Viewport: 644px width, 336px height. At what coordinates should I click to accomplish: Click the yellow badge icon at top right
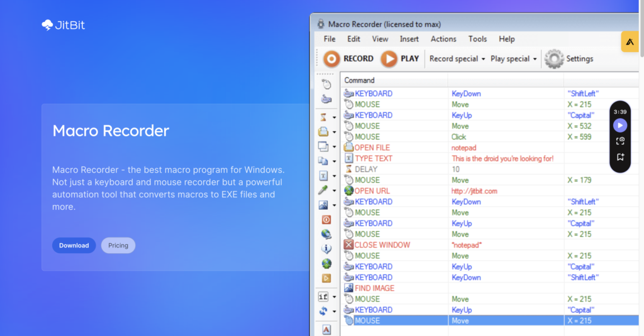[630, 41]
